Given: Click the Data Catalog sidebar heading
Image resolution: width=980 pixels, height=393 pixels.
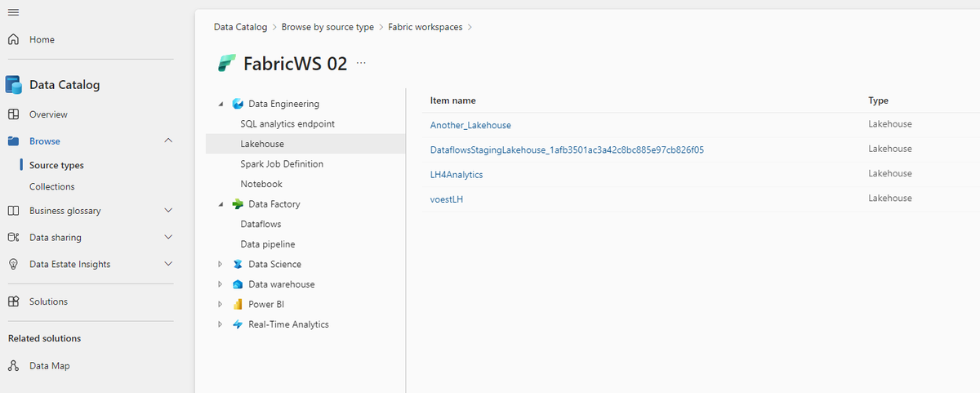Looking at the screenshot, I should pos(65,85).
